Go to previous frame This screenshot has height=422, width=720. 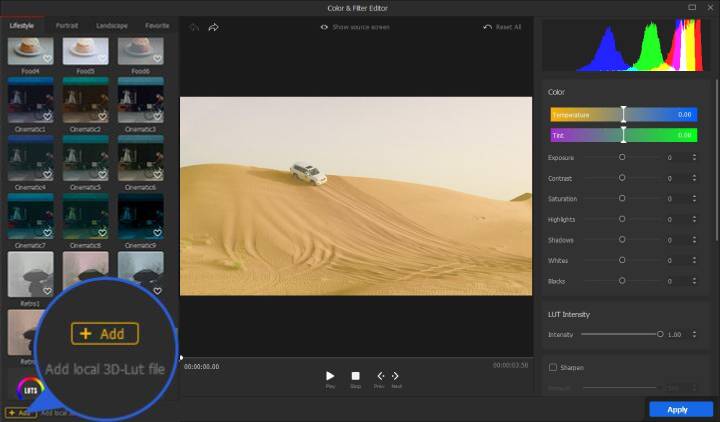pos(379,376)
